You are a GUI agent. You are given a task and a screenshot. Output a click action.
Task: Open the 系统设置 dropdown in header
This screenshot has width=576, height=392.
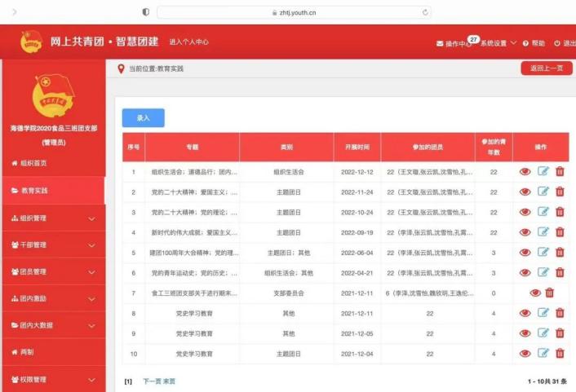point(498,43)
